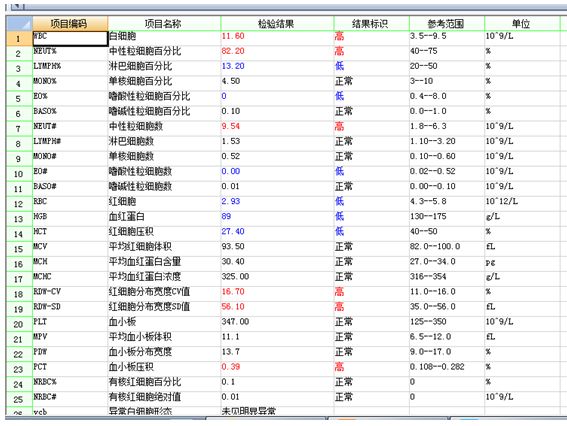Click the RDW-CV code cell

pos(70,294)
